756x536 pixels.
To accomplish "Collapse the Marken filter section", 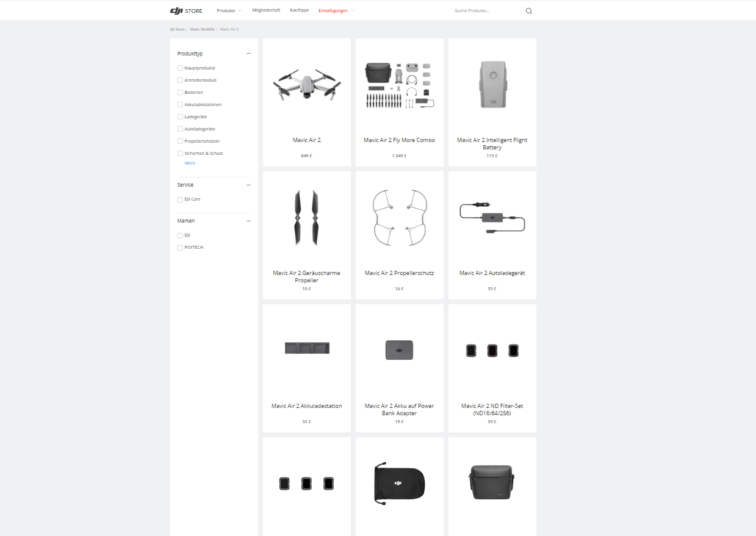I will (248, 221).
